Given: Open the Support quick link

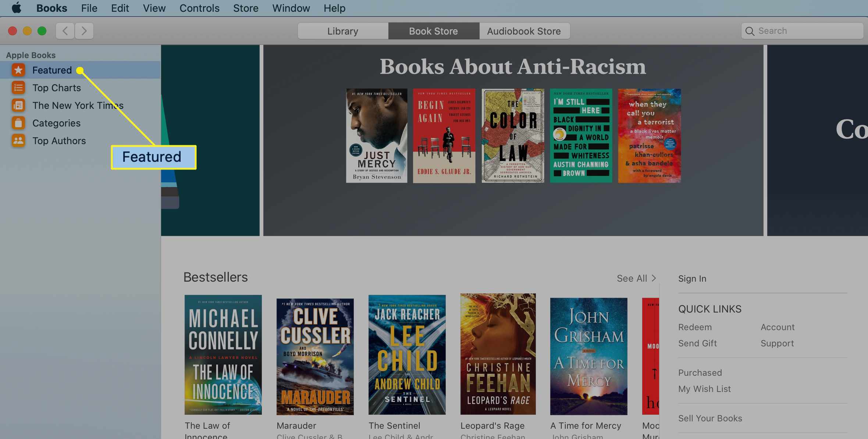Looking at the screenshot, I should 777,343.
